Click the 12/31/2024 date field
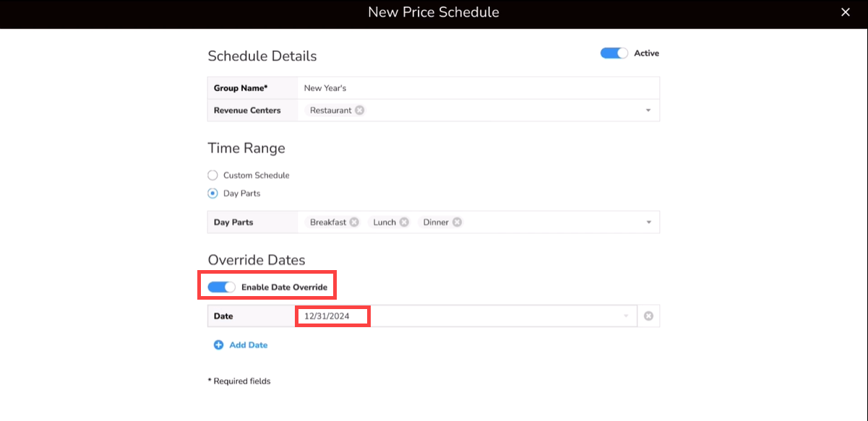868x421 pixels. [x=332, y=316]
